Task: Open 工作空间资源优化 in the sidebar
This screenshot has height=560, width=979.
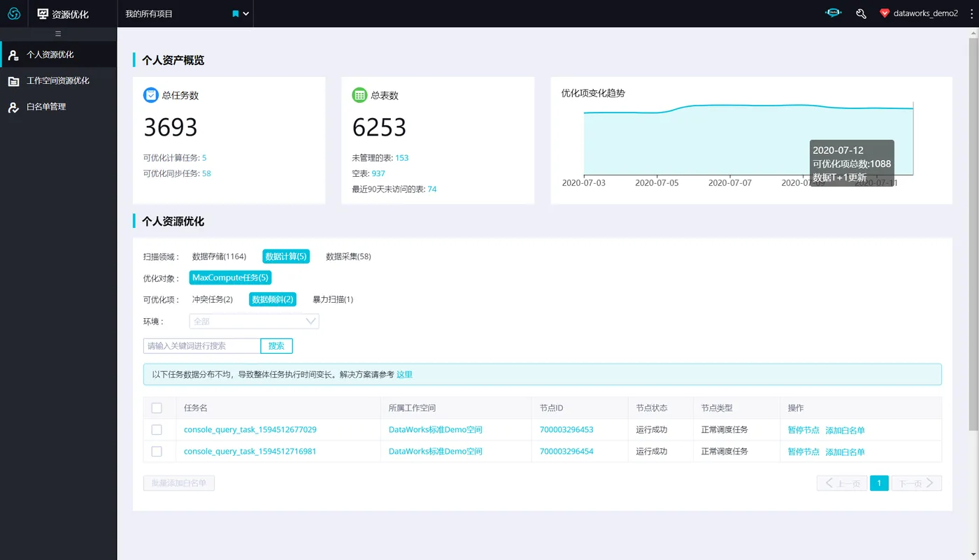Action: pos(59,81)
